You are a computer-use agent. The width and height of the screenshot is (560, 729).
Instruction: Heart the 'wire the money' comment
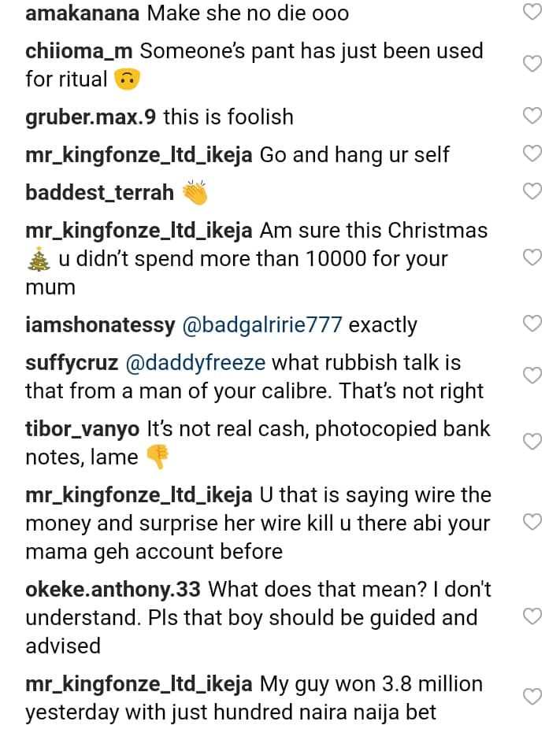tap(533, 522)
